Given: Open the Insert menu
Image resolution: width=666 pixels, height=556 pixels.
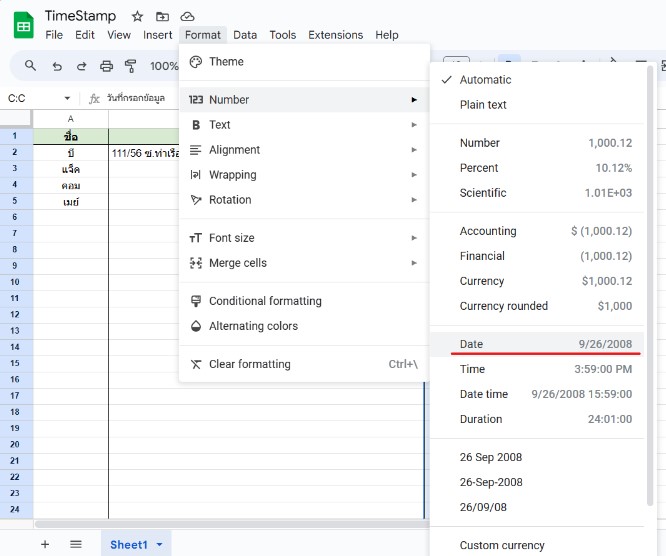Looking at the screenshot, I should 158,35.
